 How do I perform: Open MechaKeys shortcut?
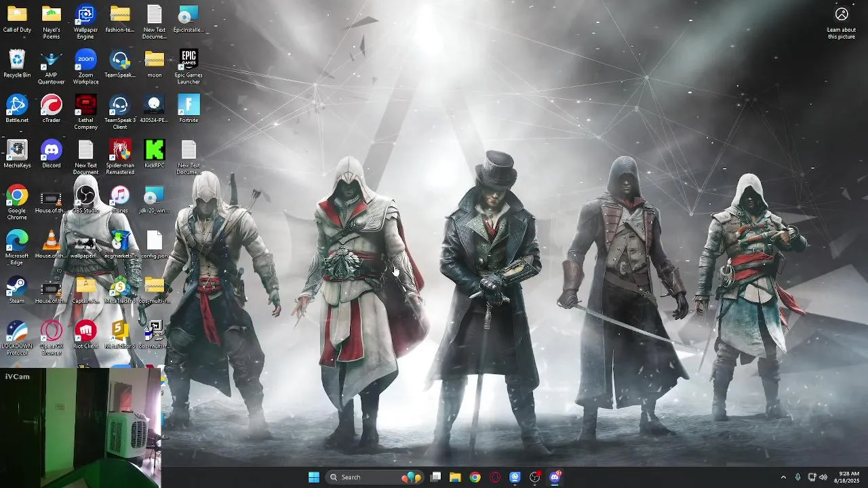pos(17,155)
